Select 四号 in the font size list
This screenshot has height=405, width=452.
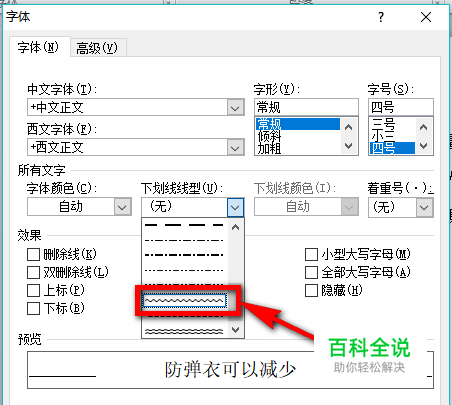392,148
